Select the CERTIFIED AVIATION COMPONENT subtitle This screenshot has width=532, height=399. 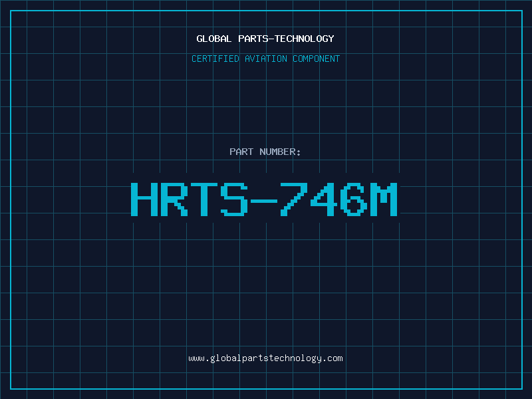point(265,59)
